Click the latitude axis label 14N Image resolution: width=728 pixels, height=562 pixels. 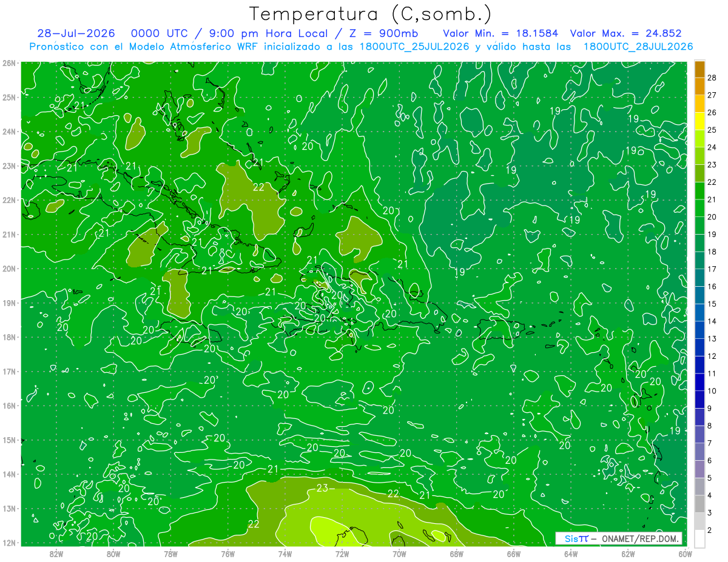pyautogui.click(x=9, y=474)
